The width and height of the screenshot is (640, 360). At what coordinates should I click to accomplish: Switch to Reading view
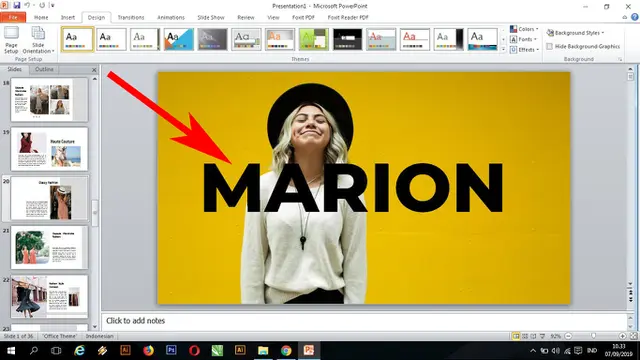(x=533, y=336)
